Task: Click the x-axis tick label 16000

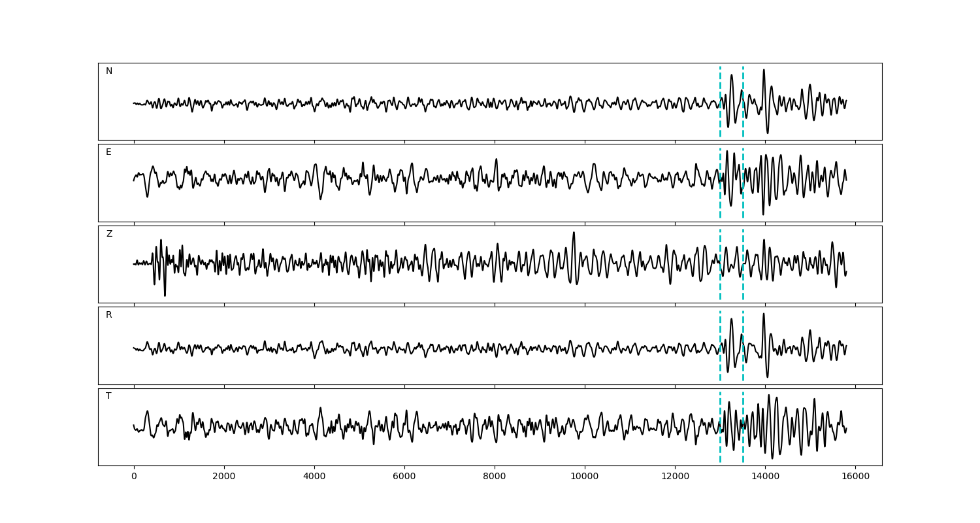Action: (855, 477)
